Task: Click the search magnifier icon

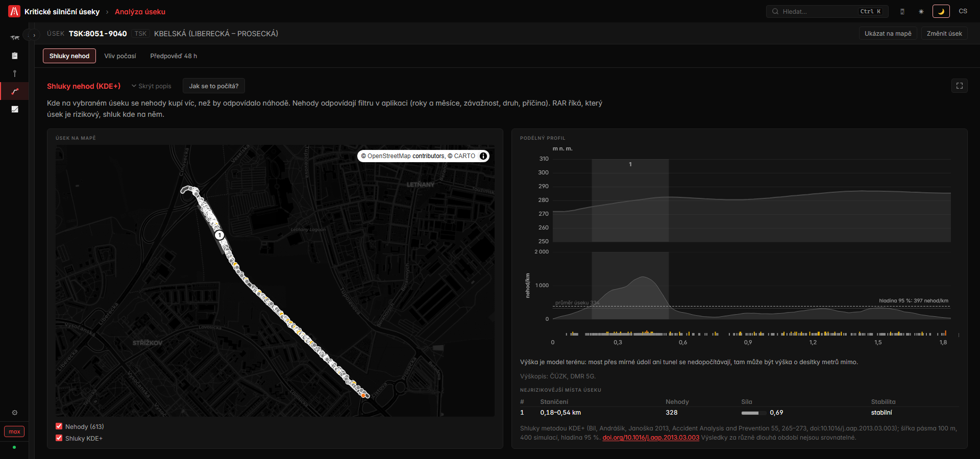Action: click(775, 11)
